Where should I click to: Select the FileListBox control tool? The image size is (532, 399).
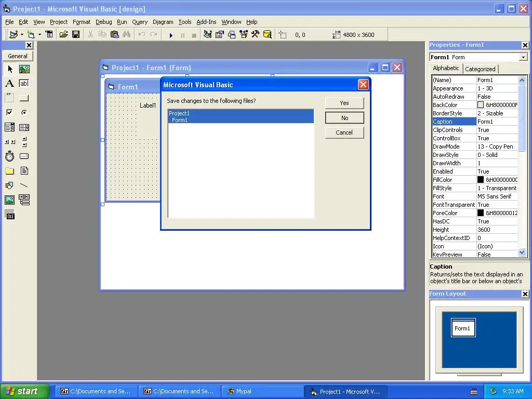24,170
